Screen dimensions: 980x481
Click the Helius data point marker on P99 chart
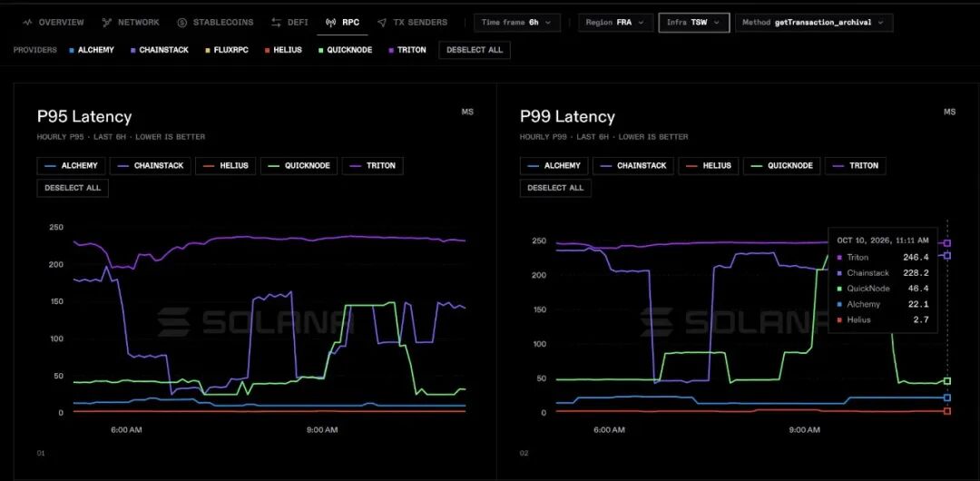[947, 411]
